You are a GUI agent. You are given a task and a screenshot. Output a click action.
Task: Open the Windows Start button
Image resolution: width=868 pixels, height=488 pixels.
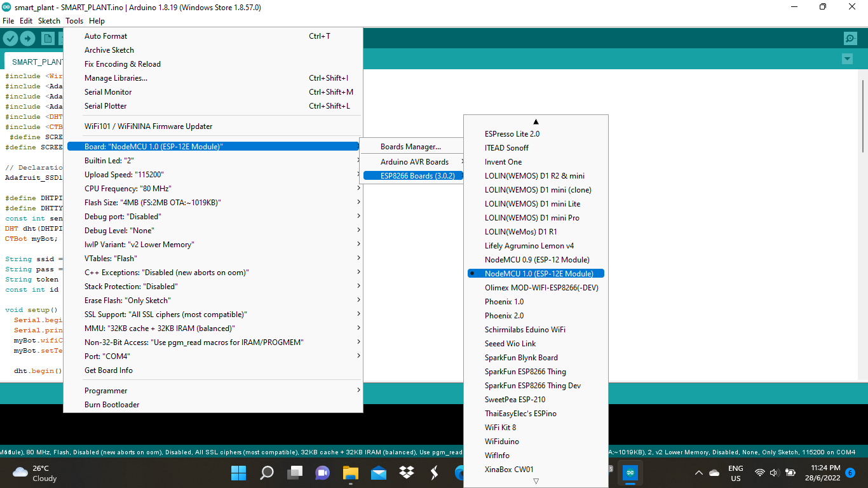(238, 473)
